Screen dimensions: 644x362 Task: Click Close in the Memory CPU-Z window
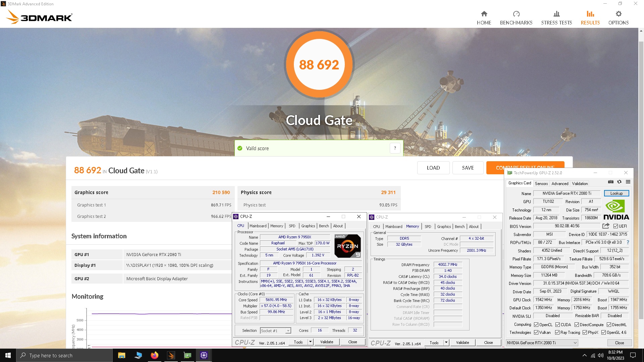pos(488,343)
